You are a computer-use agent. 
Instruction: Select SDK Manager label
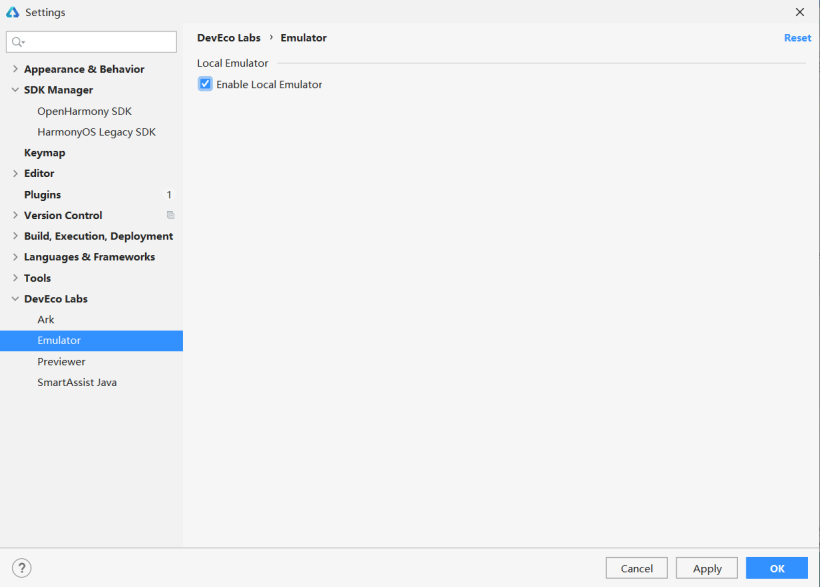(59, 90)
